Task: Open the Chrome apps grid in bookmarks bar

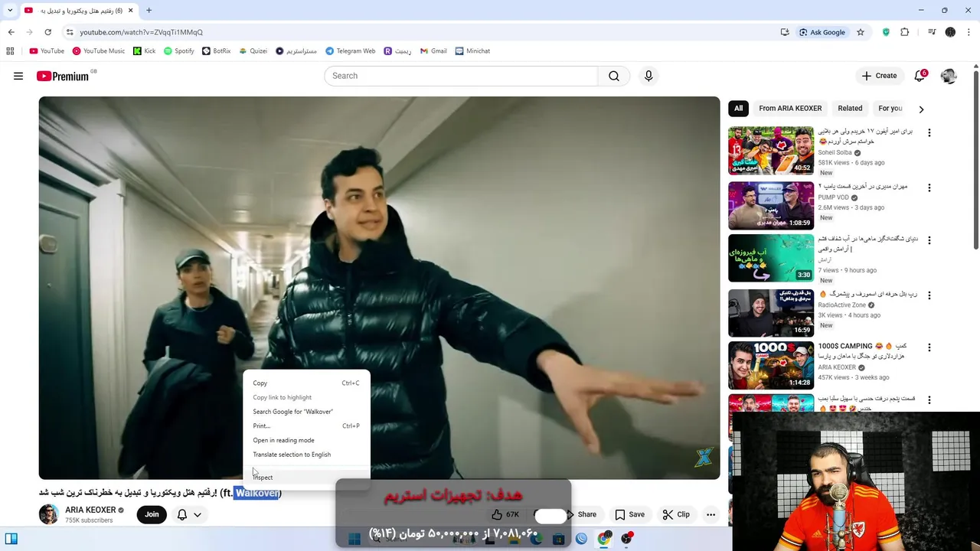Action: [x=10, y=51]
